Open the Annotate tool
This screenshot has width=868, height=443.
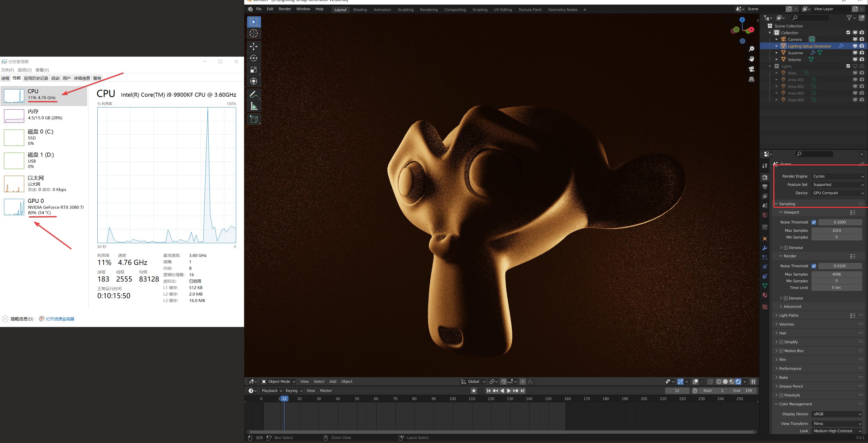254,94
